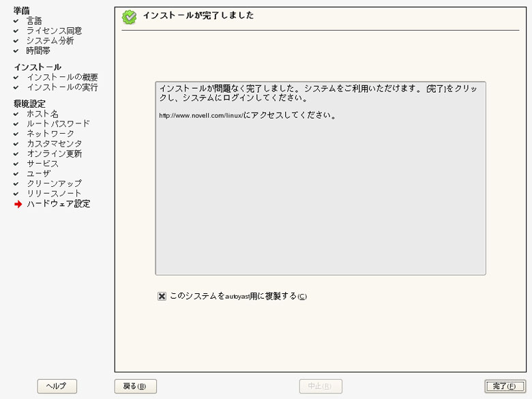Image resolution: width=532 pixels, height=399 pixels.
Task: Click the grayed-out 中止 abort button
Action: coord(321,386)
